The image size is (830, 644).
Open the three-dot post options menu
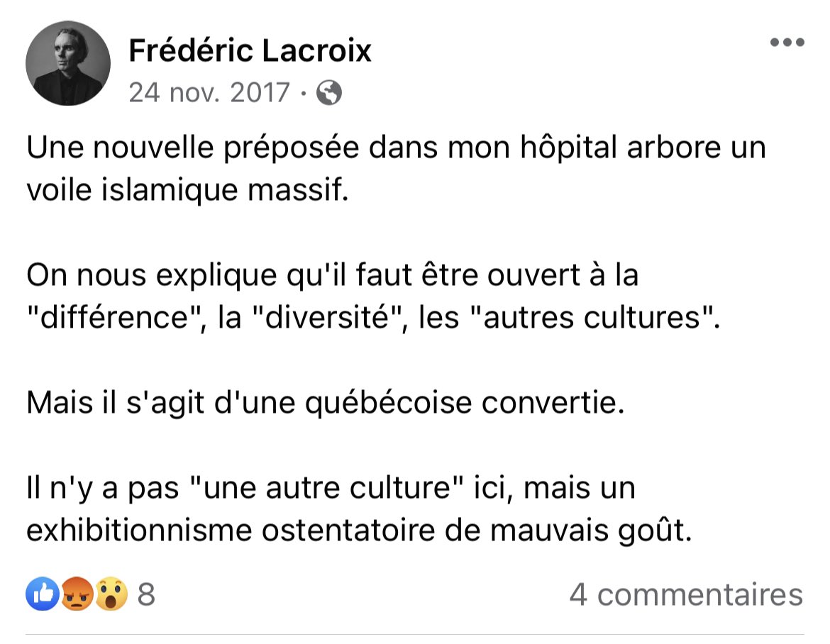(x=787, y=43)
